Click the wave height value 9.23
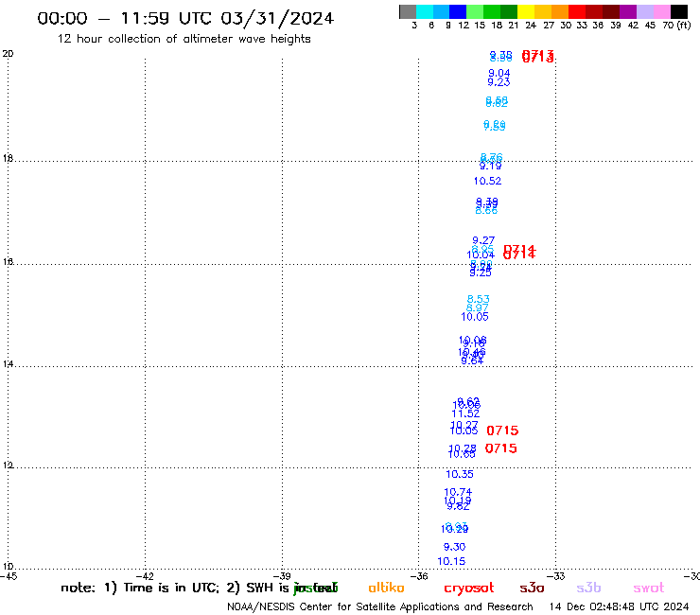This screenshot has height=615, width=700. click(x=499, y=82)
